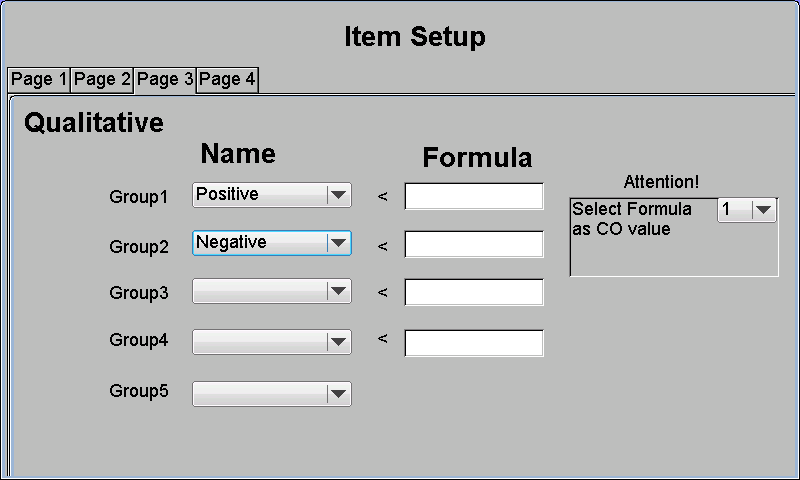The image size is (800, 480).
Task: Switch to the Page 1 tab
Action: 39,80
